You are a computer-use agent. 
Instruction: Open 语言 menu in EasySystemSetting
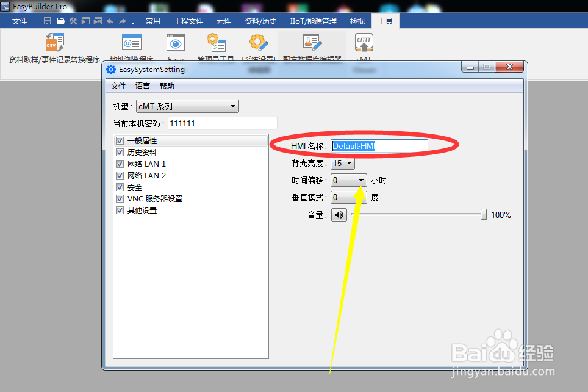(x=143, y=86)
